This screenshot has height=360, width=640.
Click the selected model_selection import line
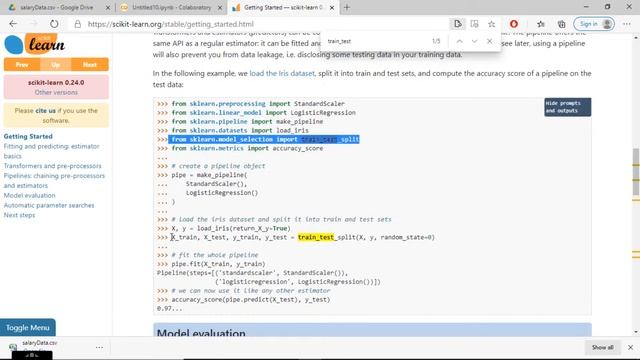[264, 140]
